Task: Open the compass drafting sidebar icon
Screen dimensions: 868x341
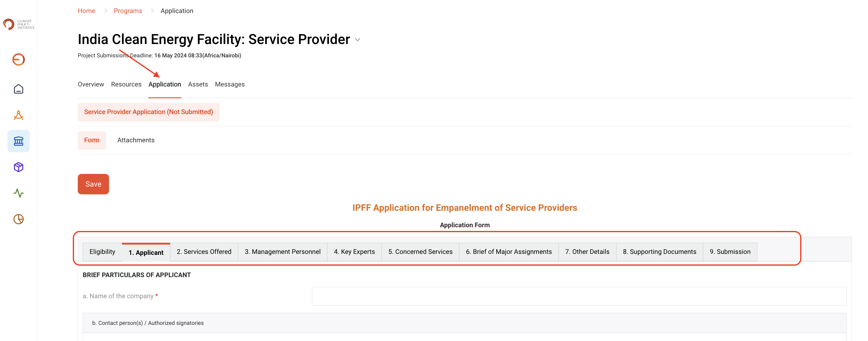Action: [x=19, y=115]
